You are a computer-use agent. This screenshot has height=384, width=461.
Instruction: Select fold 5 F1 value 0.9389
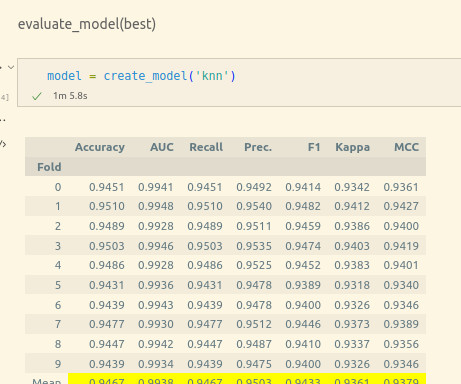[303, 285]
